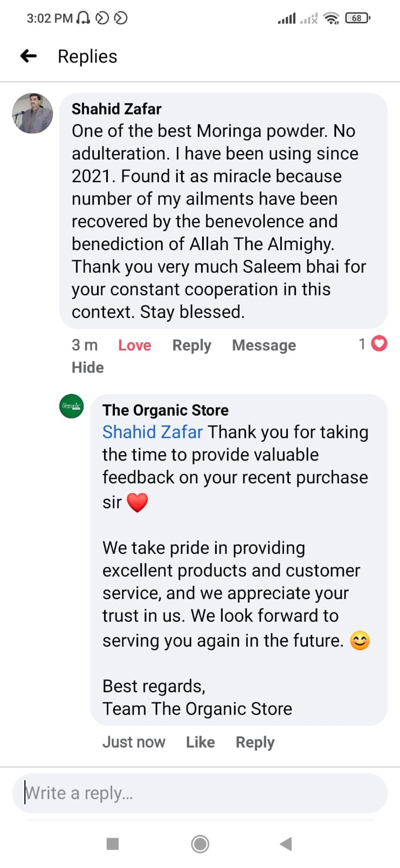Open the blue Shahid Zafar mention link

coord(152,432)
